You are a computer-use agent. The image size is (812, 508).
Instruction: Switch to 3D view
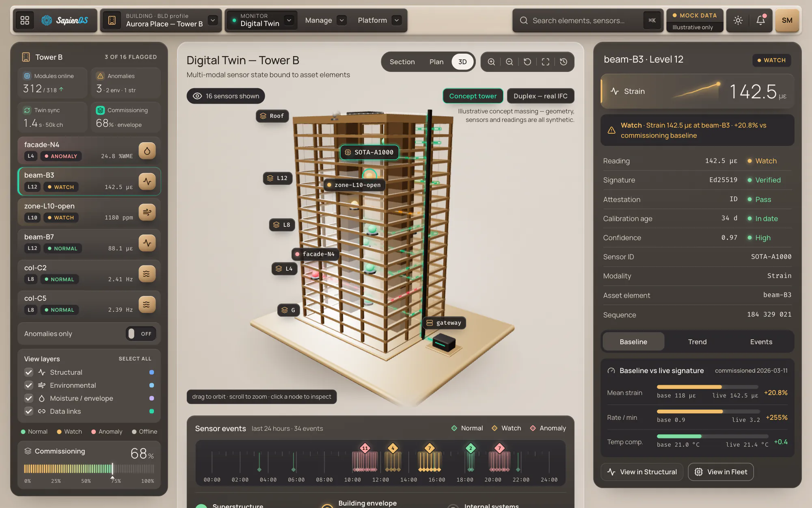462,62
